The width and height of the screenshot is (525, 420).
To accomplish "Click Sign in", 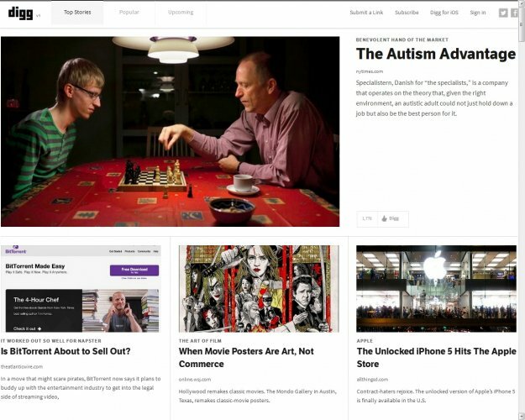I will coord(477,13).
